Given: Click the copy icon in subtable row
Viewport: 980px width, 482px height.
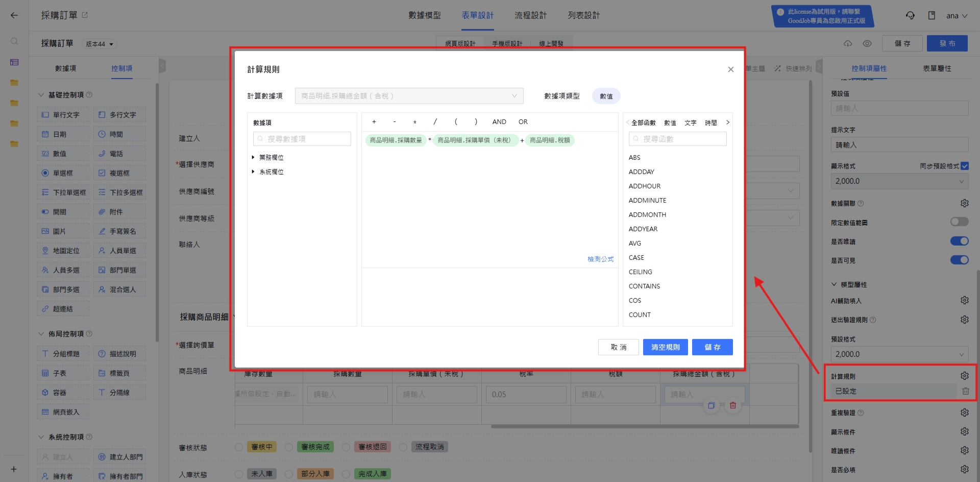Looking at the screenshot, I should coord(711,405).
